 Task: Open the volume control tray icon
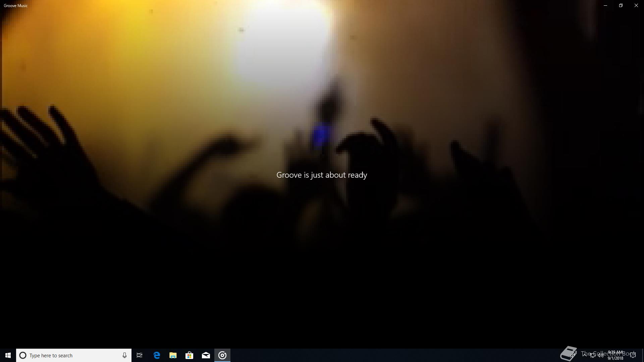(x=600, y=355)
